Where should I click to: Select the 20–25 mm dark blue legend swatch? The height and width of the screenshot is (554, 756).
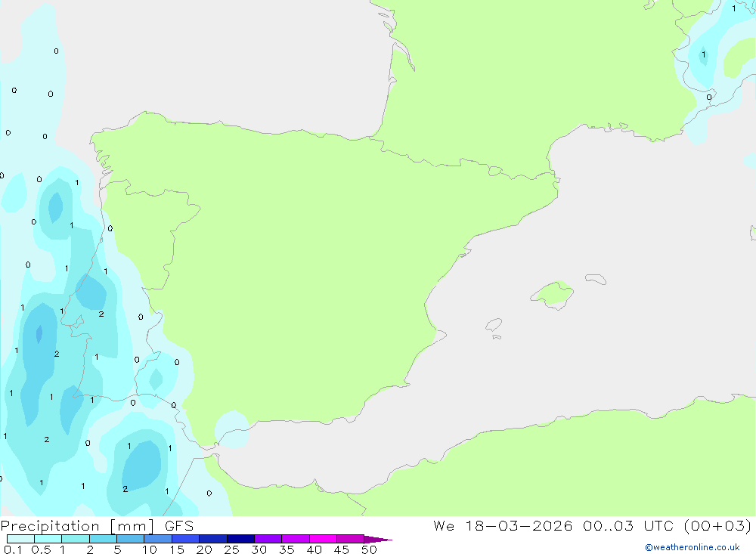click(x=213, y=539)
